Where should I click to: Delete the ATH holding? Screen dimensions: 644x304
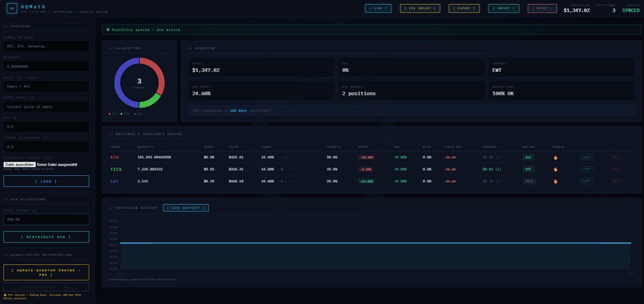(616, 158)
